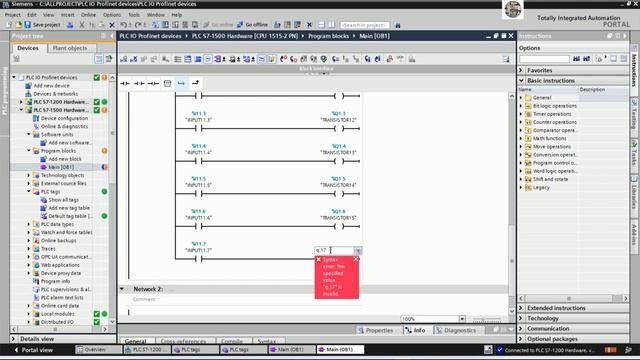Open the 100% zoom dropdown

[x=462, y=319]
